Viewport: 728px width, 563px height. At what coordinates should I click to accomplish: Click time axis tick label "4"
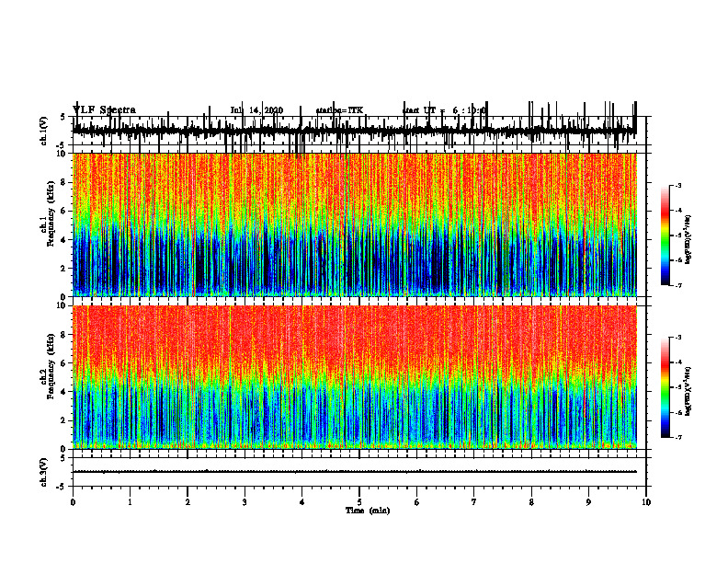click(x=301, y=502)
